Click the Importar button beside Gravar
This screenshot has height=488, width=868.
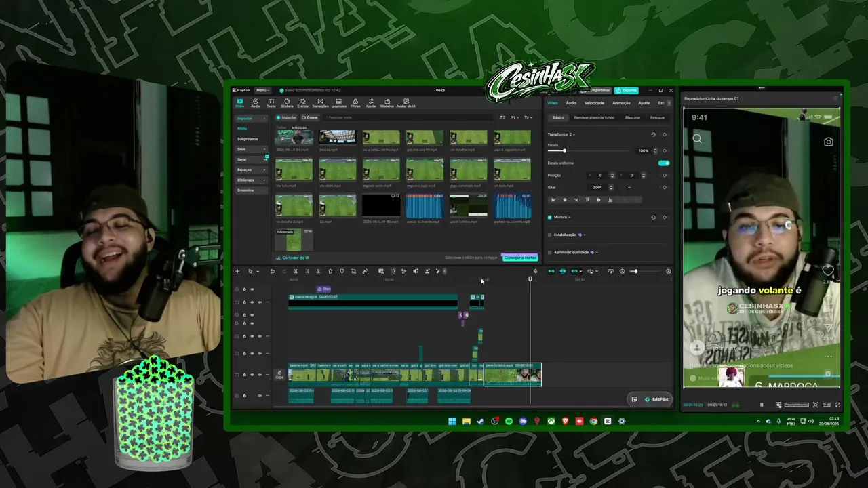pos(287,117)
